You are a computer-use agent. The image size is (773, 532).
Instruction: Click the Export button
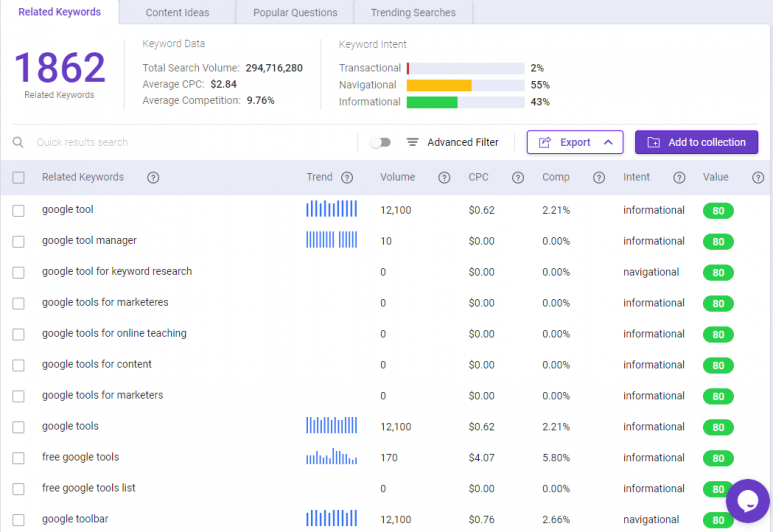[x=575, y=142]
